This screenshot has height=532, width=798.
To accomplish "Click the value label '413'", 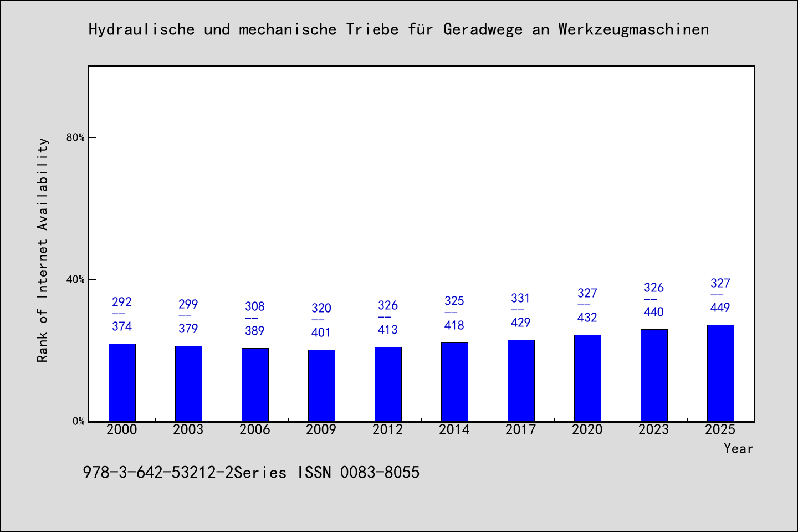I will click(x=388, y=330).
